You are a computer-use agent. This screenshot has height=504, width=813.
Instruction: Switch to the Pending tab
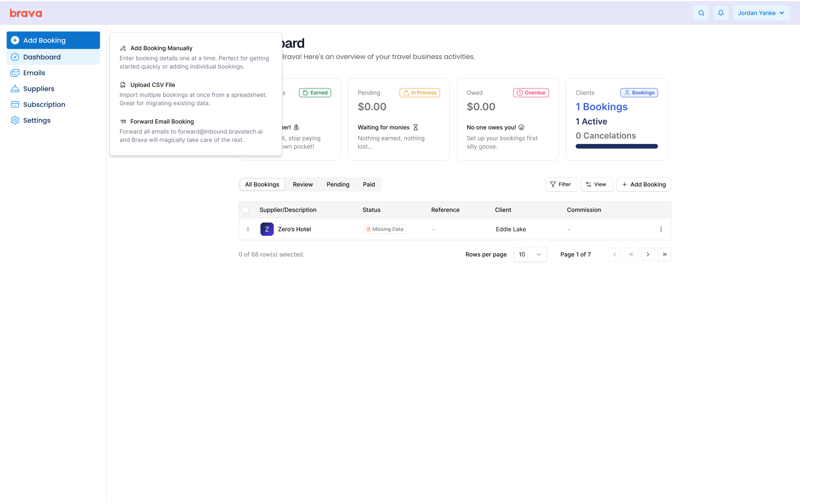pyautogui.click(x=338, y=184)
